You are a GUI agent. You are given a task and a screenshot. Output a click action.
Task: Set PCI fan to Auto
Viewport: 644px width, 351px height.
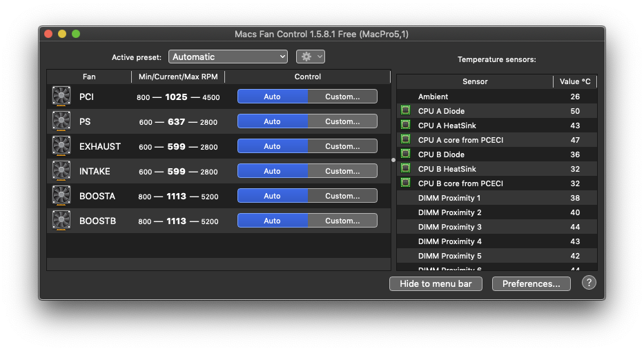click(x=273, y=97)
